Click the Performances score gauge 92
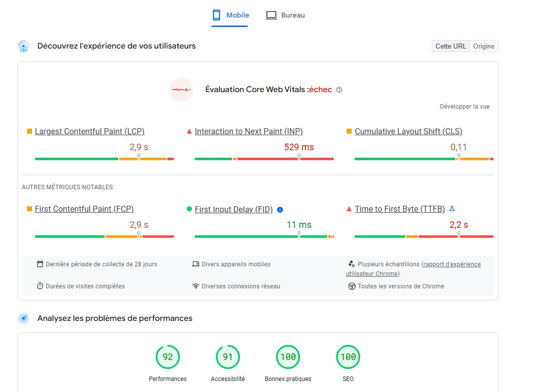Viewport: 534px width, 392px height. [167, 357]
